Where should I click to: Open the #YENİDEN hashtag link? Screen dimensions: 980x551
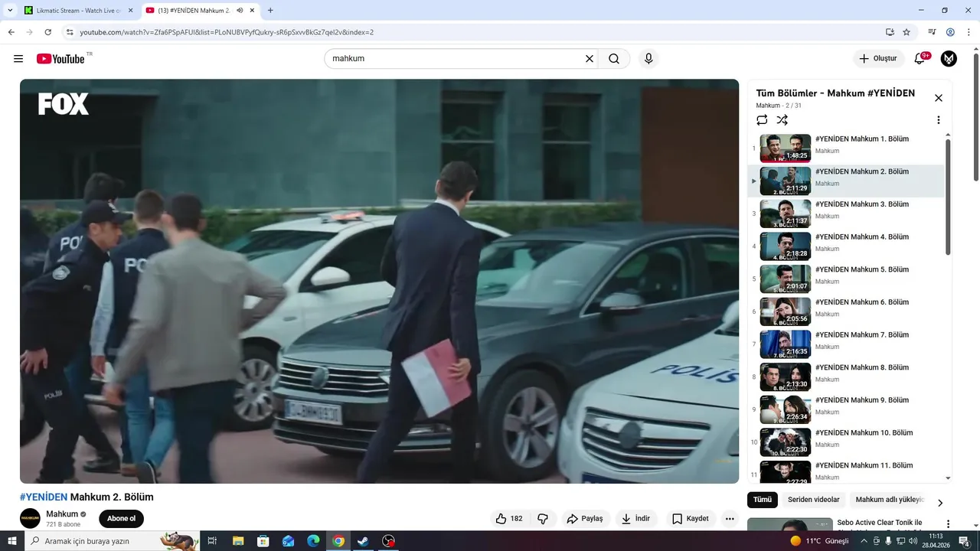pos(44,497)
